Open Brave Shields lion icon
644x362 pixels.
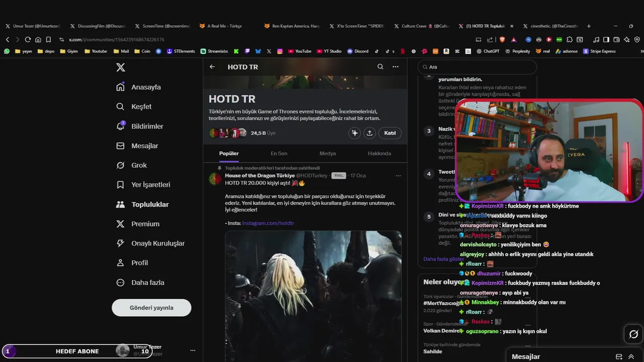coord(502,39)
